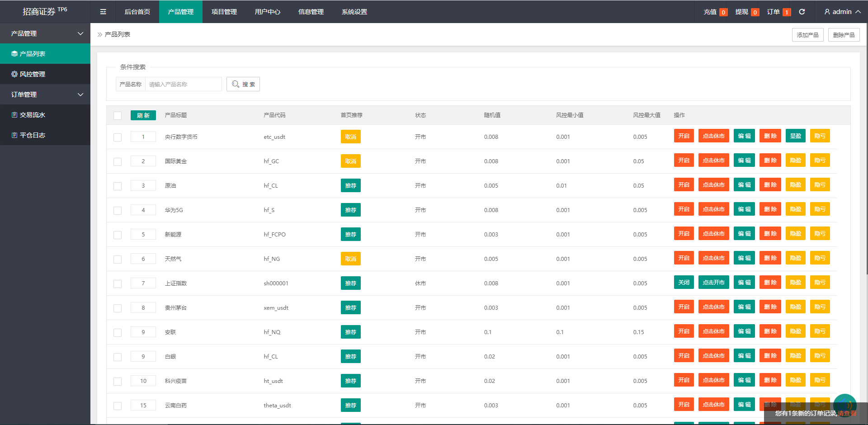Open 风控管理 via its gear icon
868x425 pixels.
click(14, 74)
